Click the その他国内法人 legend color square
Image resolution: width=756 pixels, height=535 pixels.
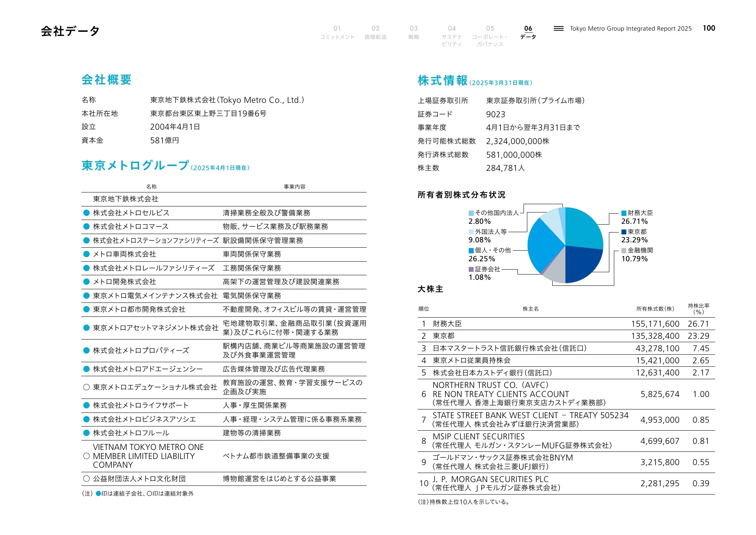tap(471, 213)
